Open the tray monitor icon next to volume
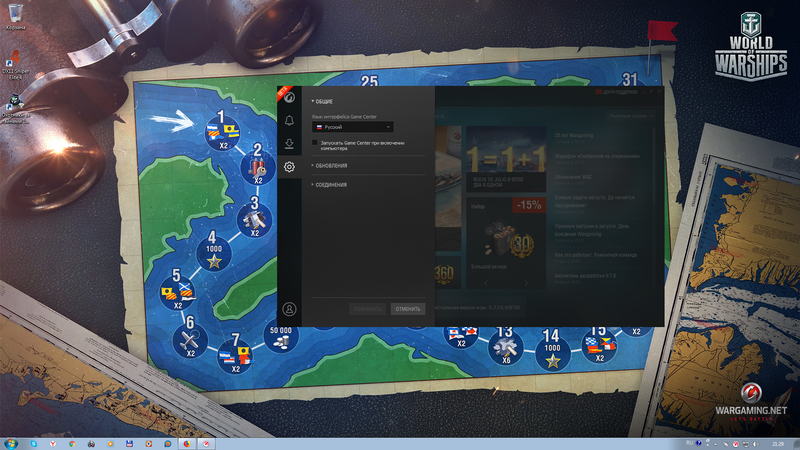800x450 pixels. pyautogui.click(x=745, y=444)
